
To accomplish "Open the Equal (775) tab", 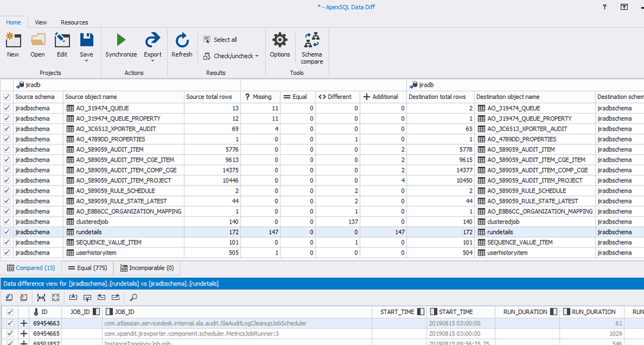I will (x=88, y=268).
